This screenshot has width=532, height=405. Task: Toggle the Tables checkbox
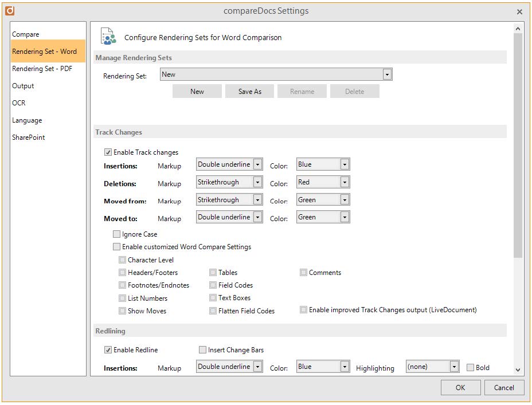coord(213,272)
